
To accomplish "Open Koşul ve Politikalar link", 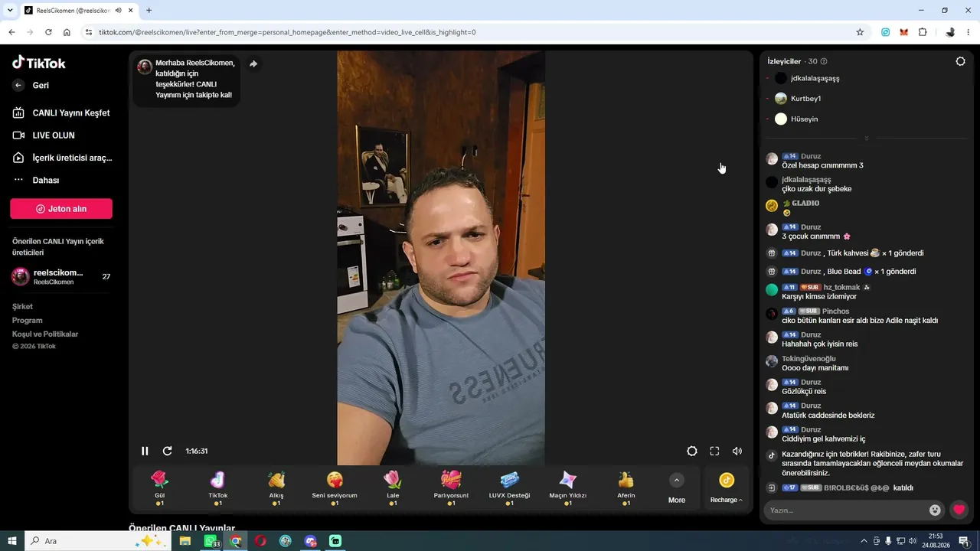I will point(45,334).
